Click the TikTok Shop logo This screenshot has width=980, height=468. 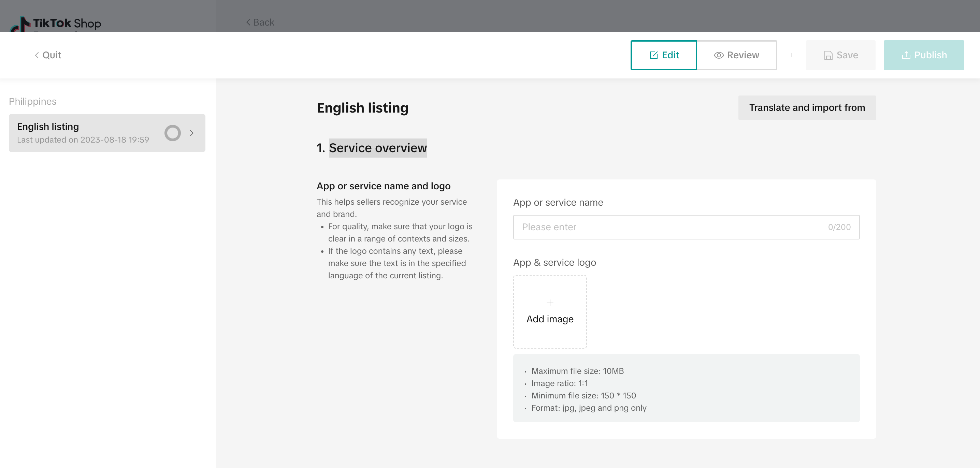click(x=56, y=24)
